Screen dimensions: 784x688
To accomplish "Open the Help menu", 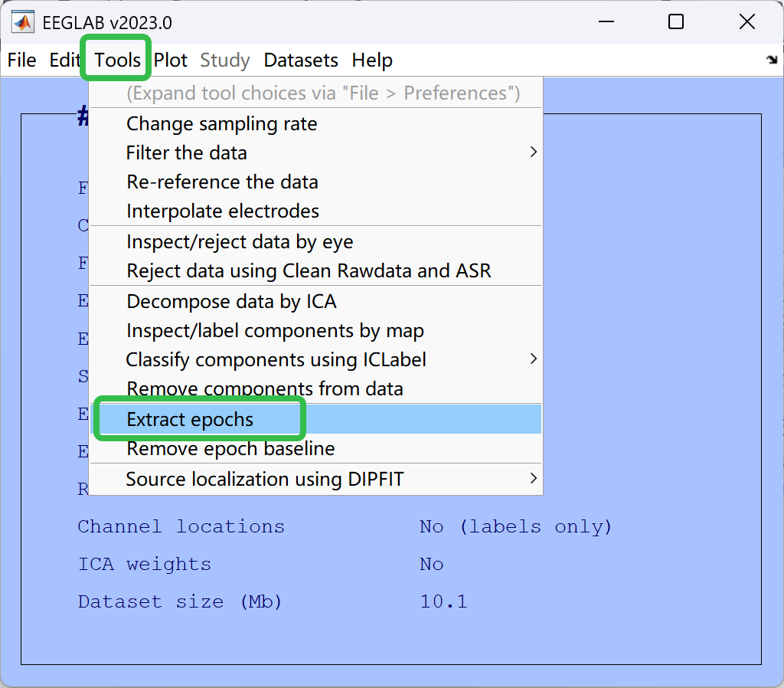I will pyautogui.click(x=372, y=60).
